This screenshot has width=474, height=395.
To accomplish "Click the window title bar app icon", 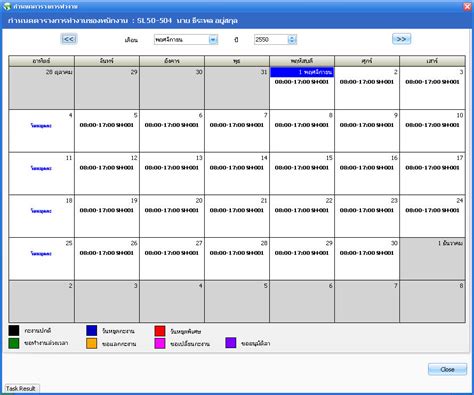I will tap(7, 7).
